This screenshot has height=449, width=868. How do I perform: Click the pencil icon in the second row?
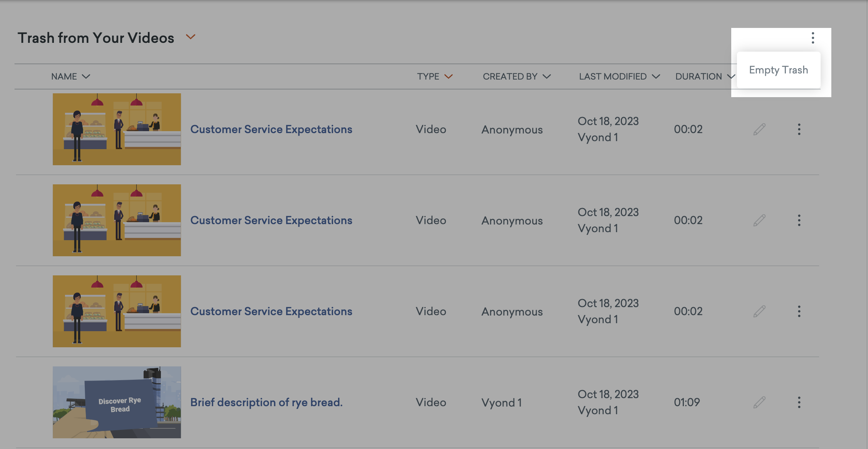click(759, 220)
